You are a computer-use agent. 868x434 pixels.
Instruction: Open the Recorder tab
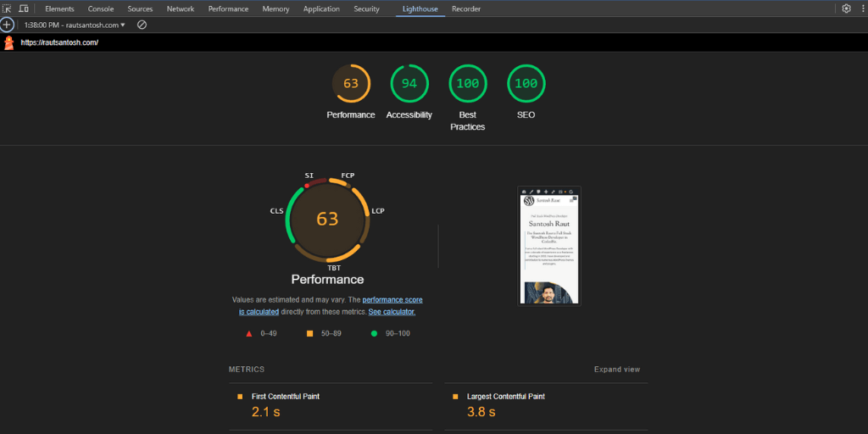(x=466, y=8)
